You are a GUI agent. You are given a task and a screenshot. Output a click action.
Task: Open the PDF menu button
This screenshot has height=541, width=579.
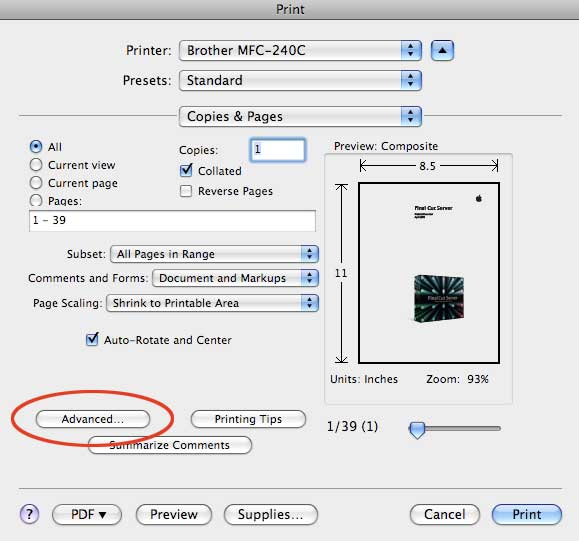[x=87, y=514]
